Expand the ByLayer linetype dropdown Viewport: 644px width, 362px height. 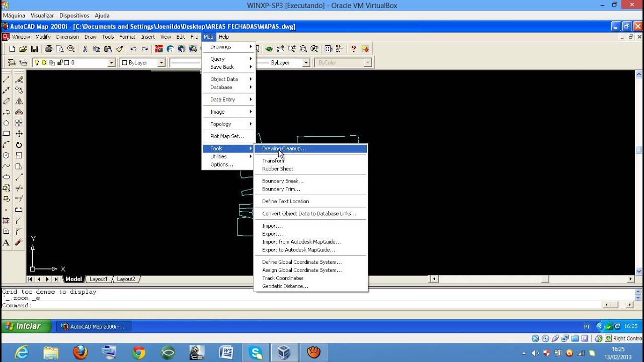point(306,63)
